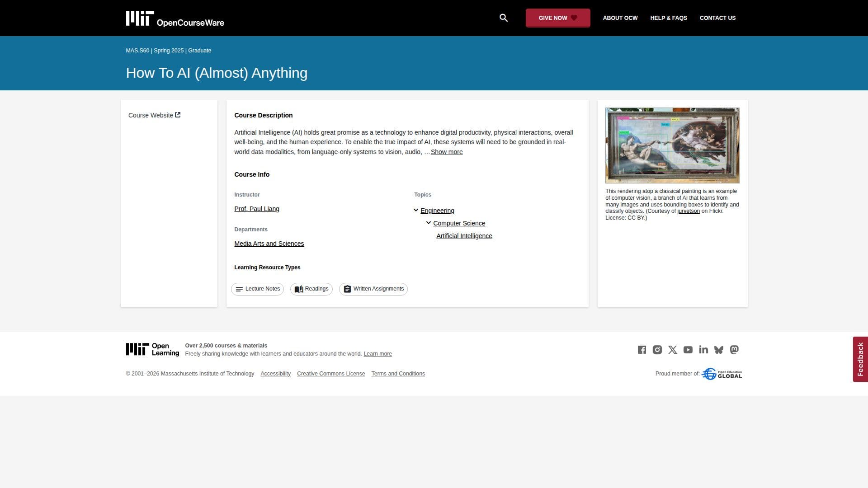Collapse the Engineering topic chevron
Viewport: 868px width, 488px height.
pyautogui.click(x=416, y=210)
